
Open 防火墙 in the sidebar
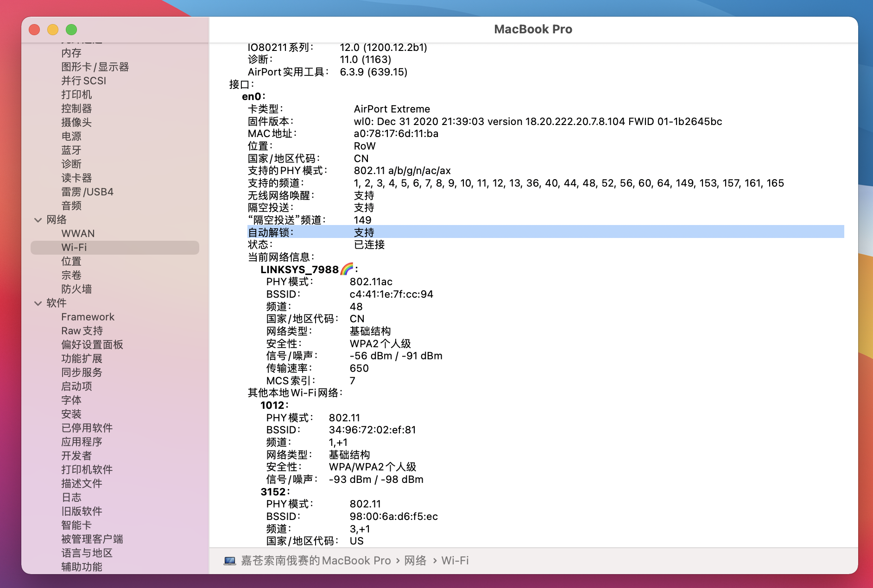point(76,289)
